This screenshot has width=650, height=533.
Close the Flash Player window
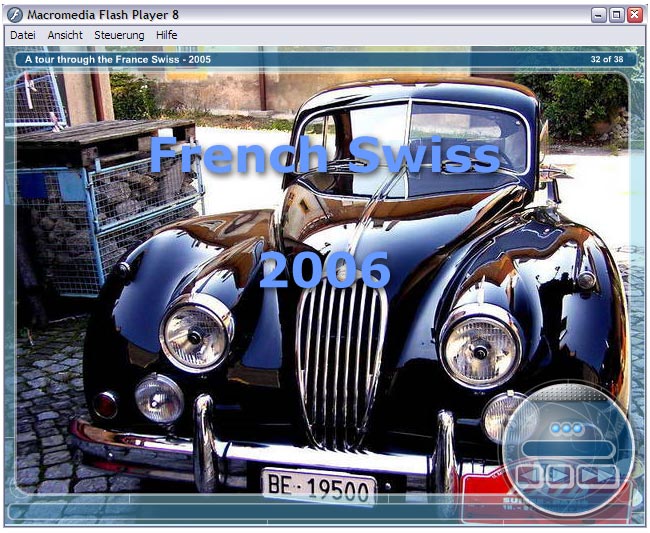(x=635, y=15)
